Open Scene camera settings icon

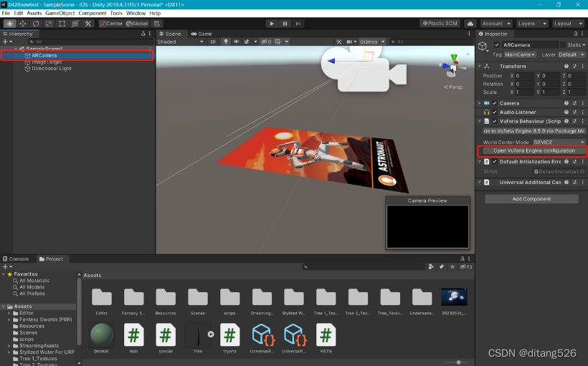tap(349, 42)
